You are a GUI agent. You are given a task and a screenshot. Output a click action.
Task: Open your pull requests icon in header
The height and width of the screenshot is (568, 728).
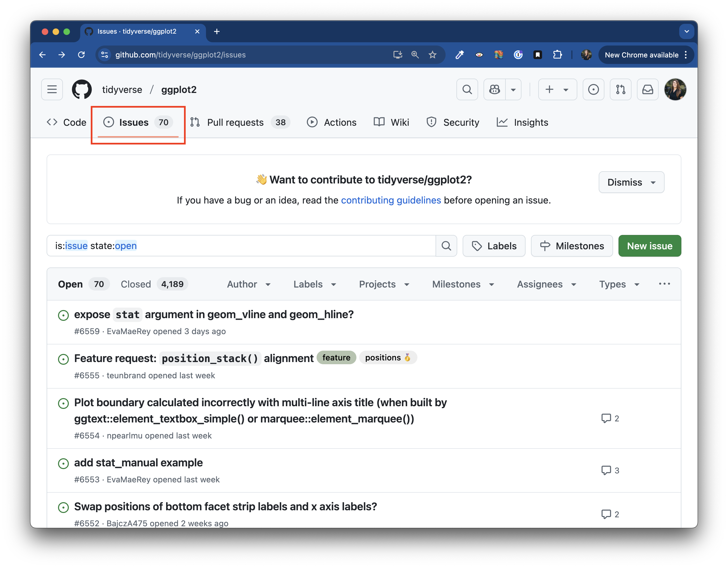click(x=620, y=89)
